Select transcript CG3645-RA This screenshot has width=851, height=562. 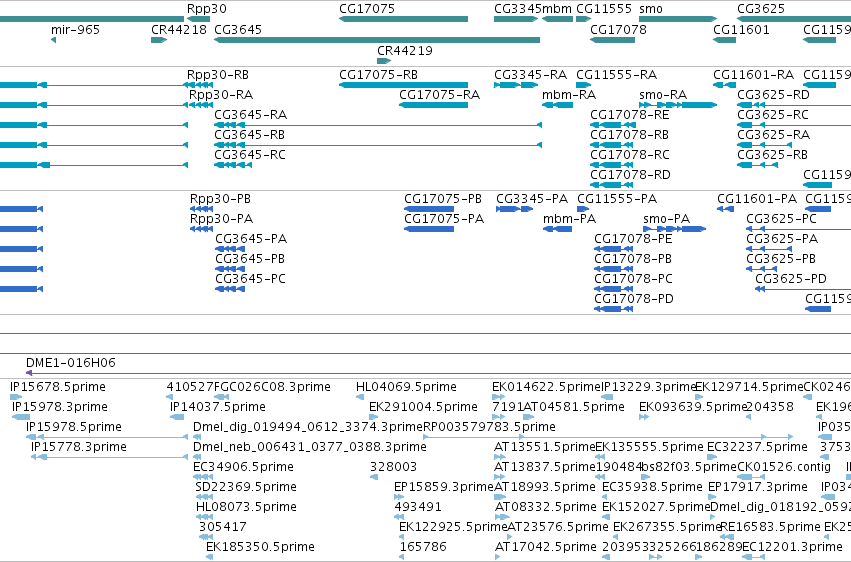pyautogui.click(x=250, y=115)
